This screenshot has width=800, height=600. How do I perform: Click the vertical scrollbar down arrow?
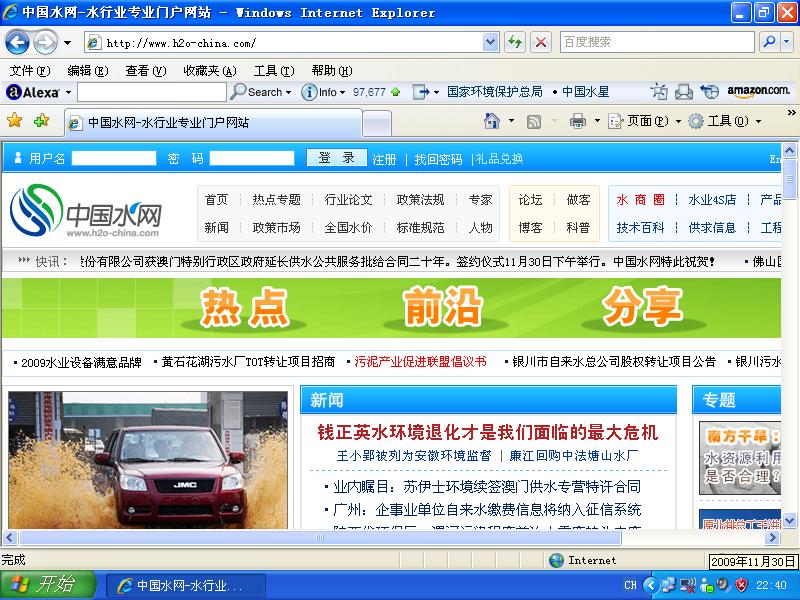[x=789, y=520]
